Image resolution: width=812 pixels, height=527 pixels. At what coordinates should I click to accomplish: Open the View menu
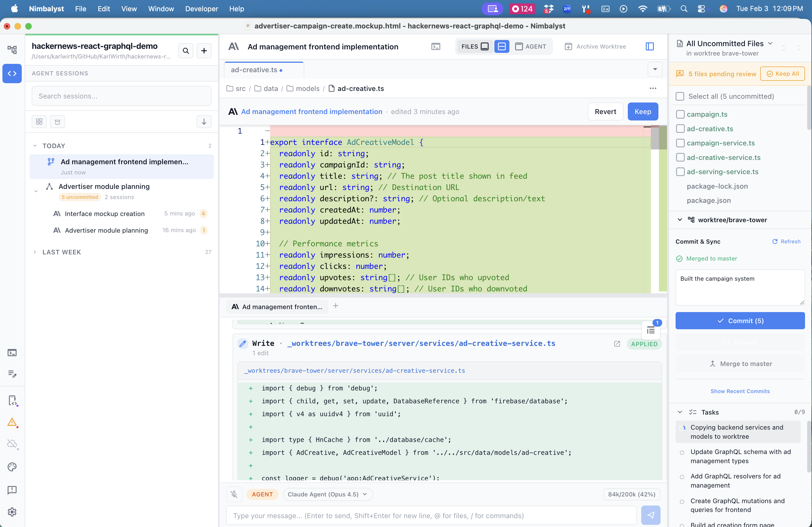tap(129, 9)
